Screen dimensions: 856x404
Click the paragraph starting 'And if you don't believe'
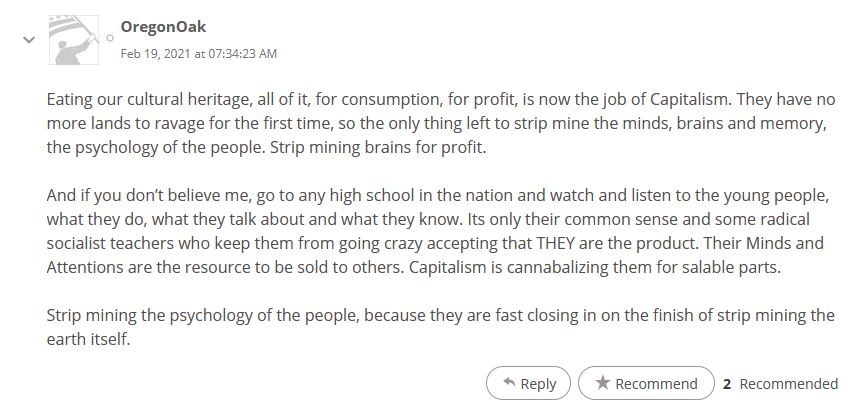[438, 231]
